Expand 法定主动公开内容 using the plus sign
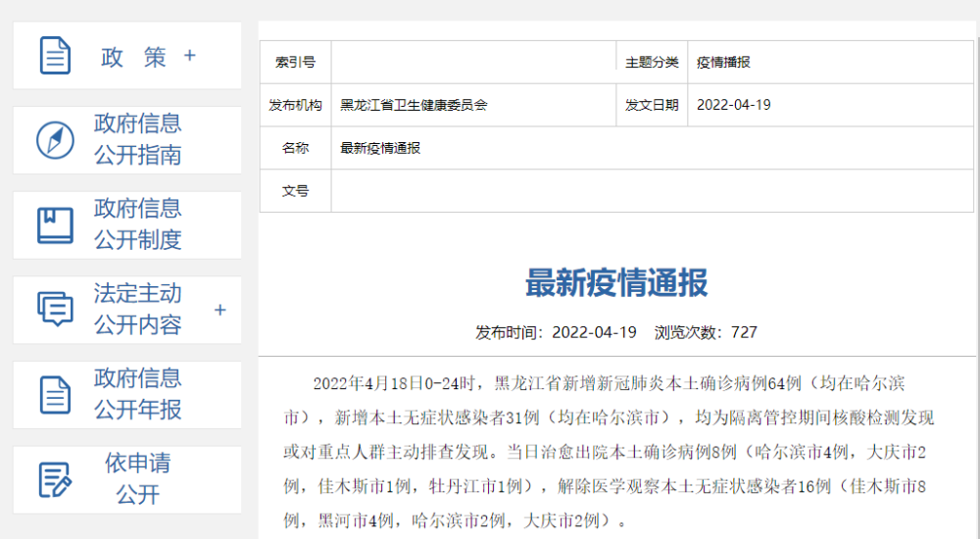Screen dimensions: 980x539 220,310
